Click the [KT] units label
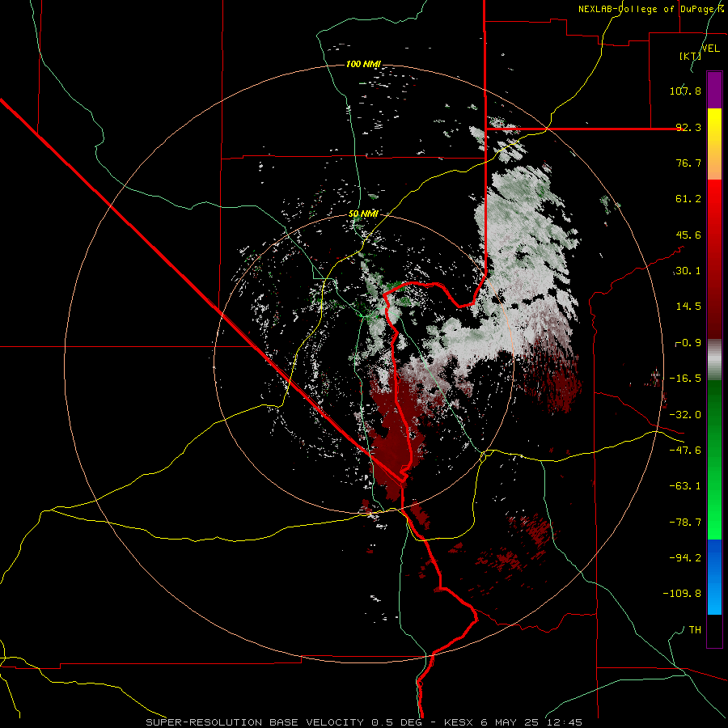The image size is (728, 728). [x=690, y=56]
